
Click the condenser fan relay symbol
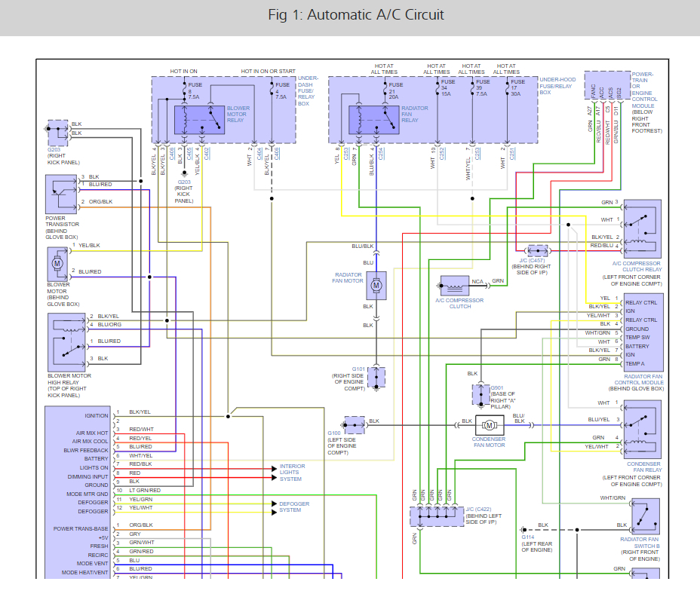point(643,430)
